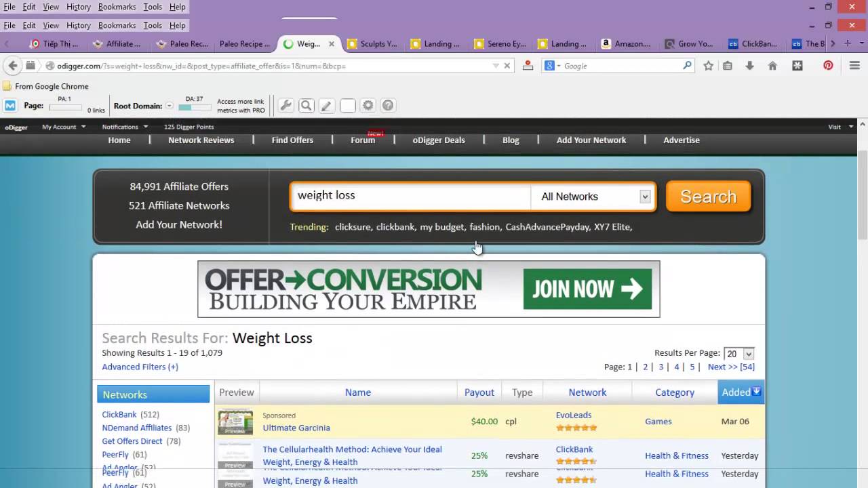This screenshot has height=488, width=868.
Task: Open Find Offers in site navigation
Action: [292, 140]
